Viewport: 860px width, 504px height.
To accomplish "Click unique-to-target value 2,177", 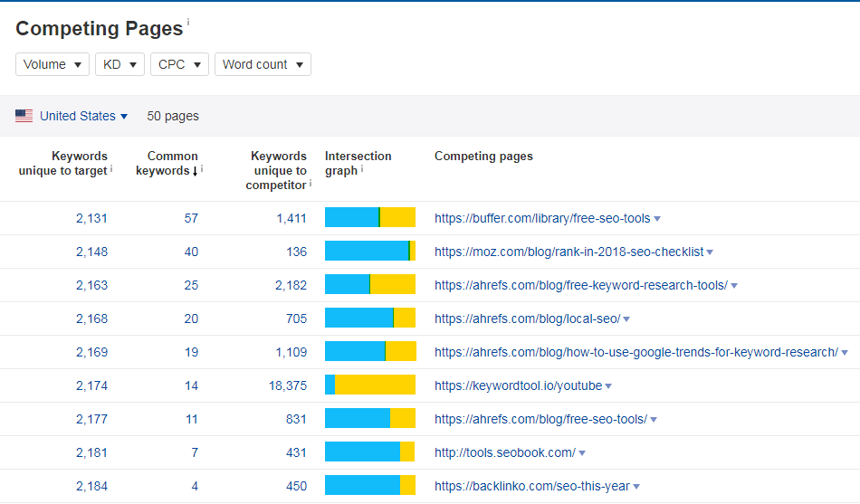I will pos(91,419).
